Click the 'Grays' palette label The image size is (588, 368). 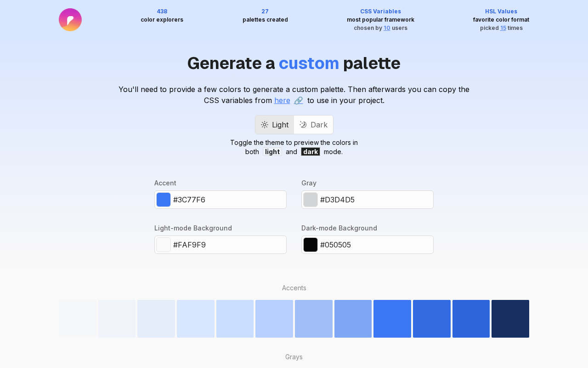294,357
